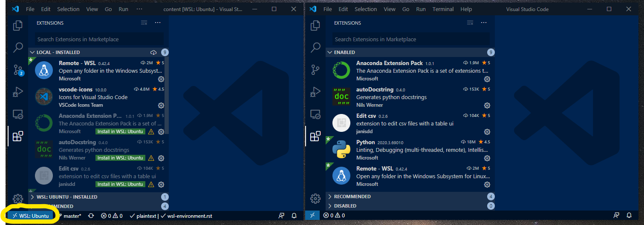Open gear for Edit csv in right window
644x225 pixels.
point(487,132)
